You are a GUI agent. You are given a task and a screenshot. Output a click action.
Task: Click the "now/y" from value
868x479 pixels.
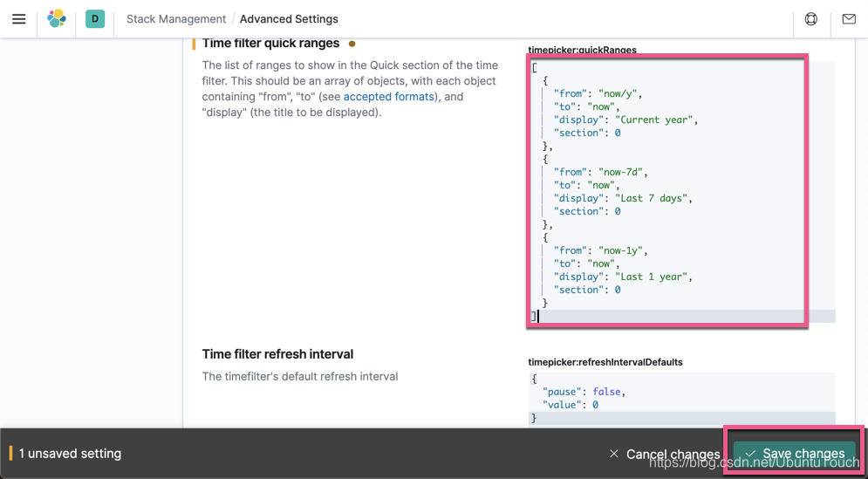click(619, 93)
